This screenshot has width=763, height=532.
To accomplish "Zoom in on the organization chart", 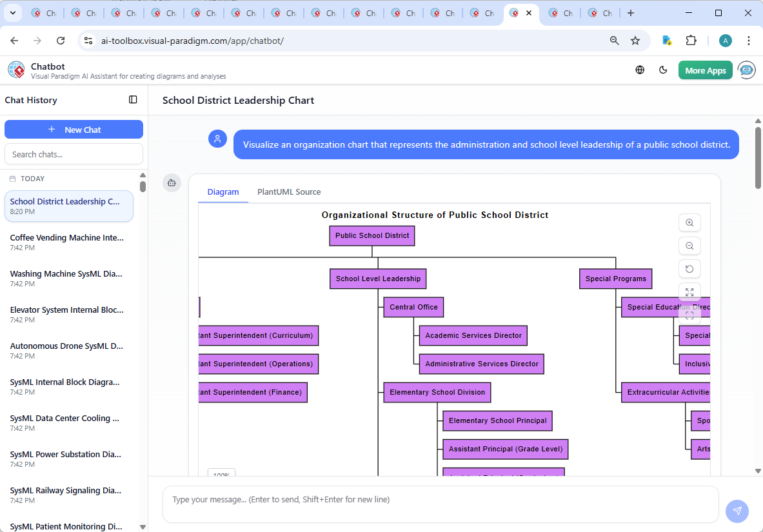I will click(689, 222).
